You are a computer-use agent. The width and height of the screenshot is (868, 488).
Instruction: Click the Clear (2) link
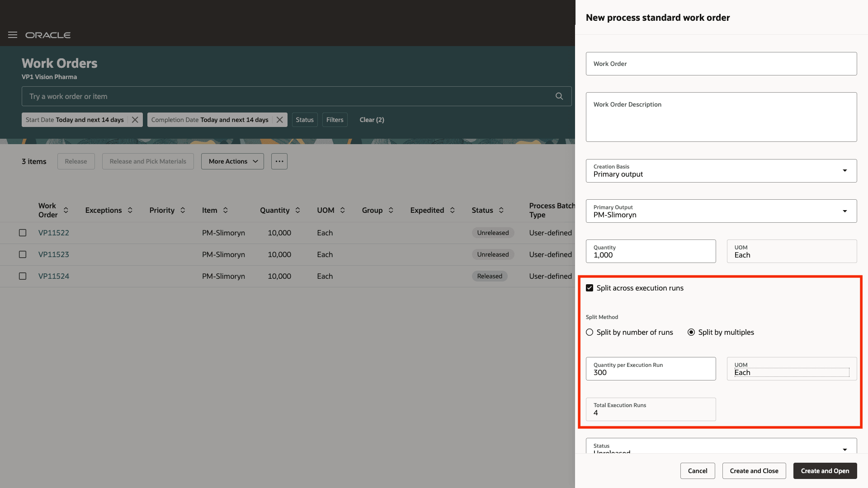(x=371, y=120)
